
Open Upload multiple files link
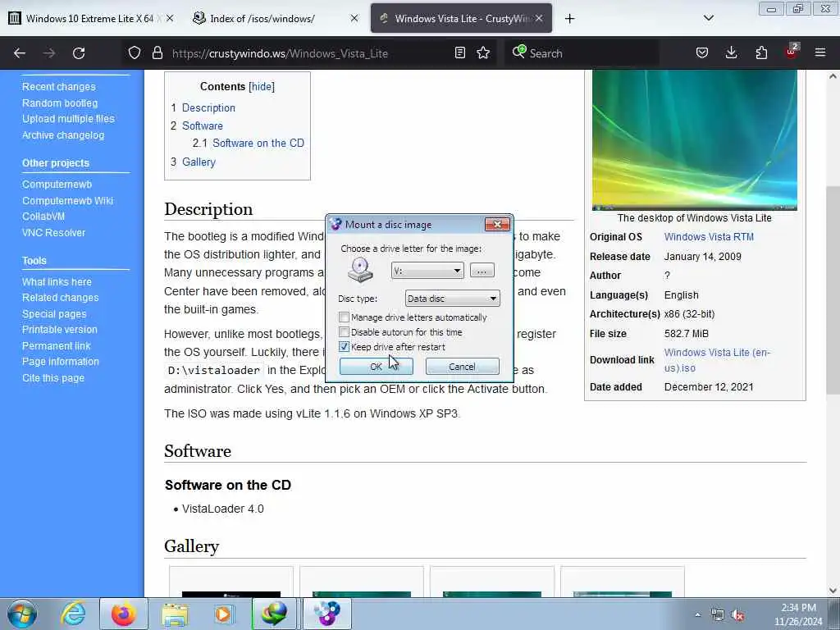click(x=68, y=119)
